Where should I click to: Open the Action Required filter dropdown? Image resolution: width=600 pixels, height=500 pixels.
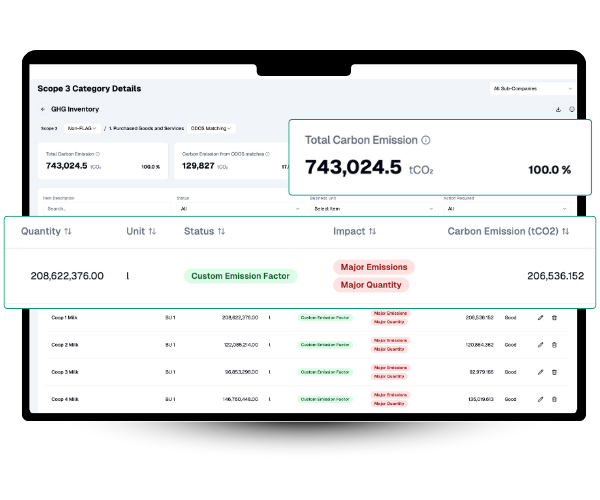point(505,209)
